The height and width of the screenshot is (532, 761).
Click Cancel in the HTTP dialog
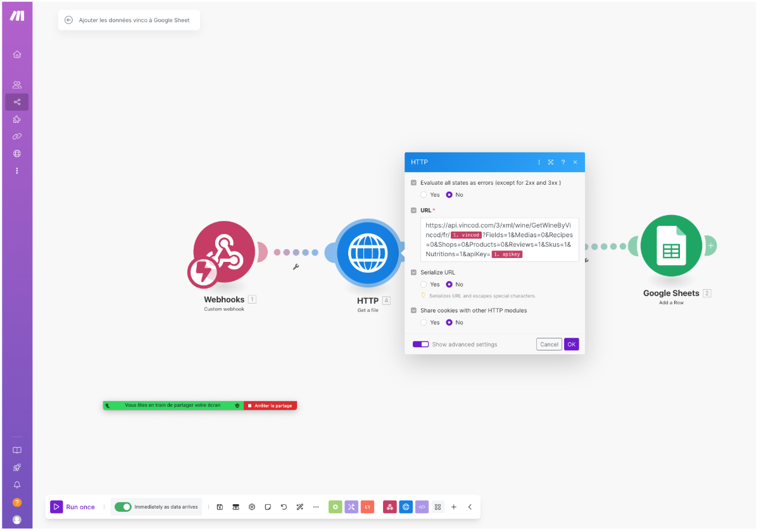click(x=549, y=345)
